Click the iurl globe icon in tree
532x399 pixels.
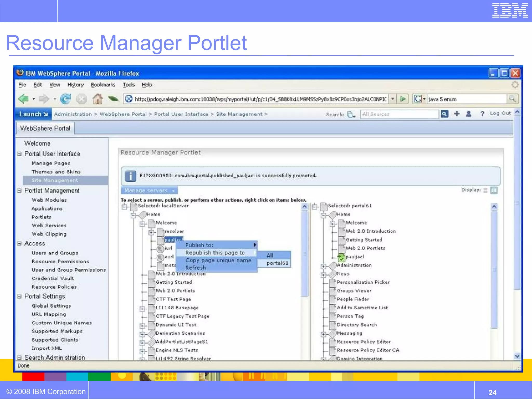[161, 249]
